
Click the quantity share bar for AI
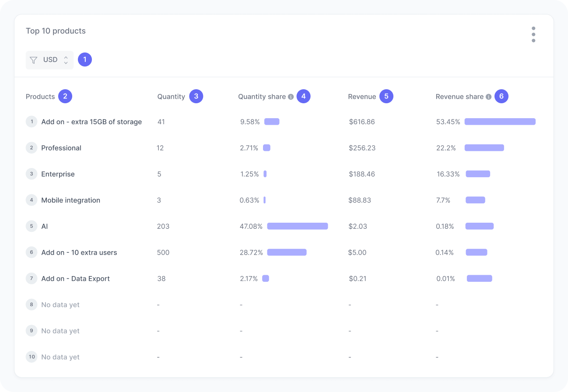(297, 226)
